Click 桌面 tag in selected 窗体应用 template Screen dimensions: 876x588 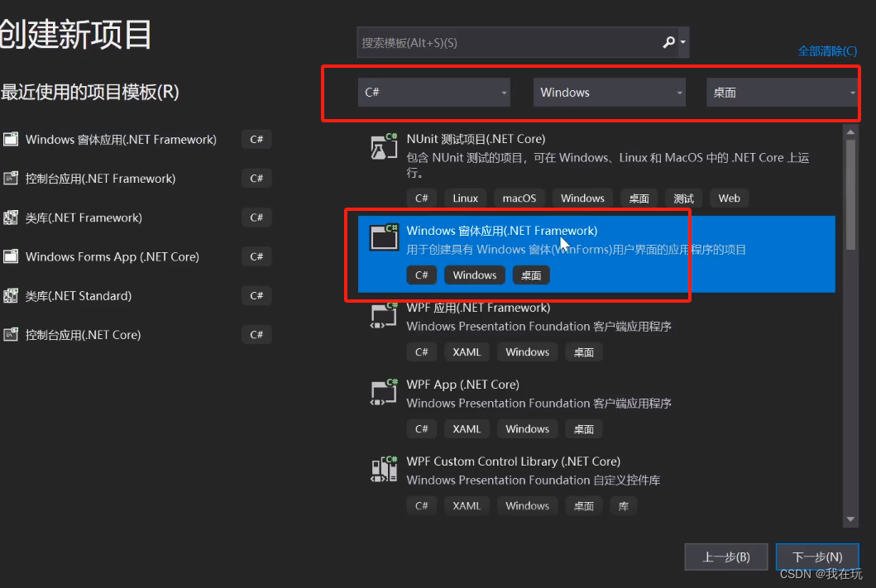point(531,275)
